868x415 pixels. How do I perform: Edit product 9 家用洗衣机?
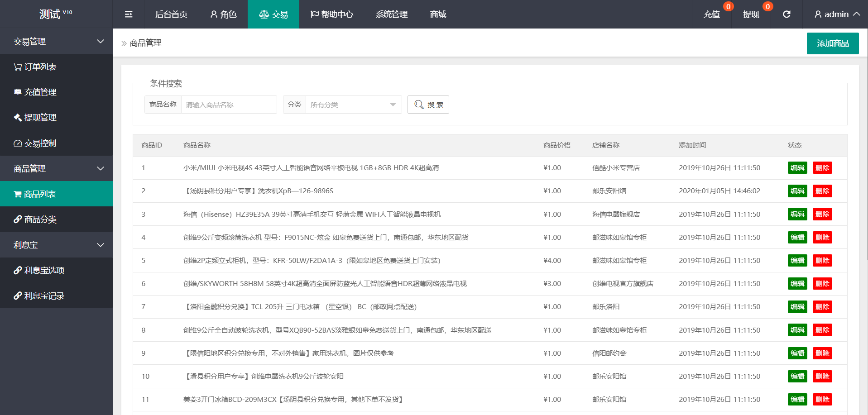[x=797, y=353]
